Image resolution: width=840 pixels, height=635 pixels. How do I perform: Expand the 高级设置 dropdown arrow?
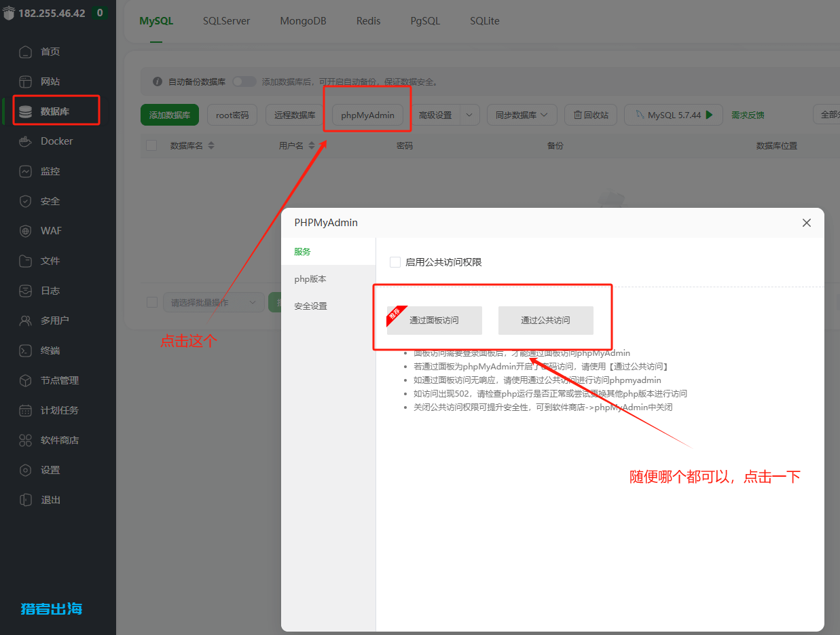tap(470, 115)
